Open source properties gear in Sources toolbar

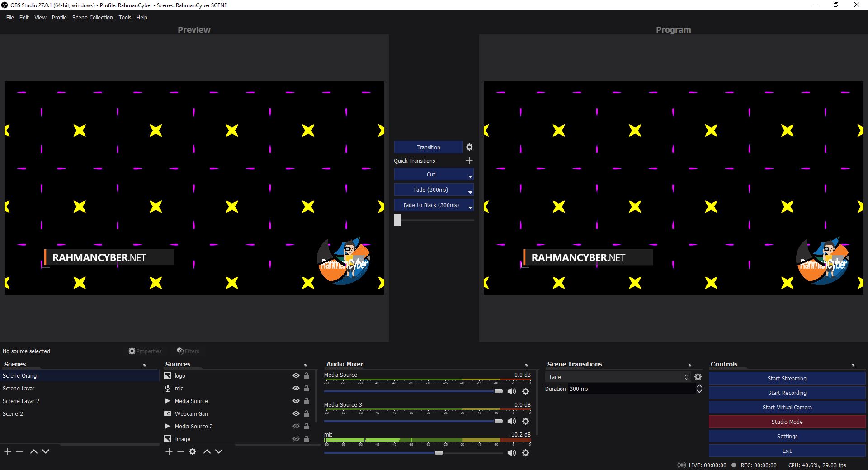pos(193,451)
